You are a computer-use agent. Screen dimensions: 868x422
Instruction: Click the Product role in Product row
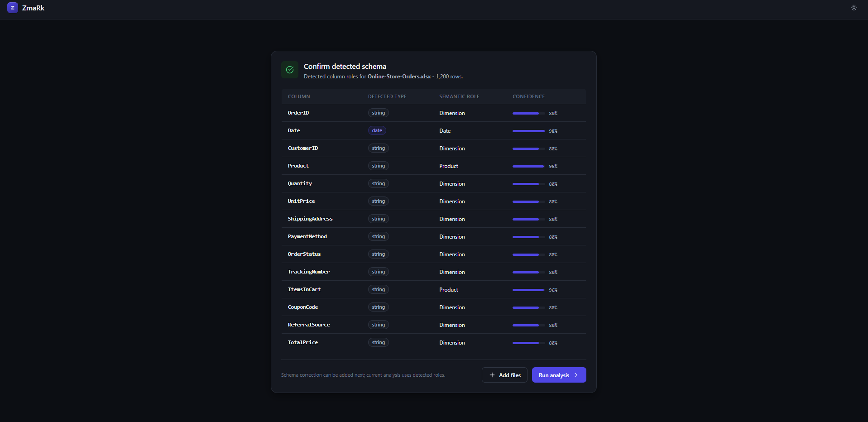[x=449, y=166]
